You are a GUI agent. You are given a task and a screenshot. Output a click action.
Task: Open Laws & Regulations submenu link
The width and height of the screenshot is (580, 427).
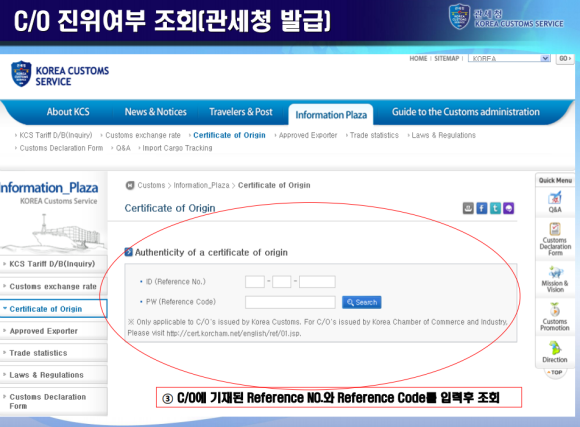444,135
